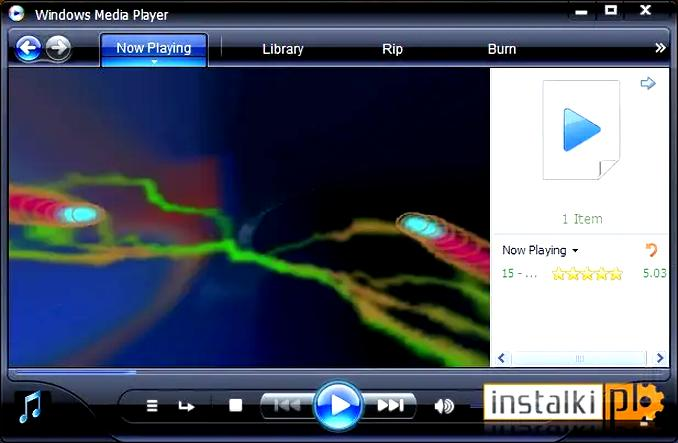Screen dimensions: 678x443
Task: Click the orange clear list icon
Action: coord(651,250)
